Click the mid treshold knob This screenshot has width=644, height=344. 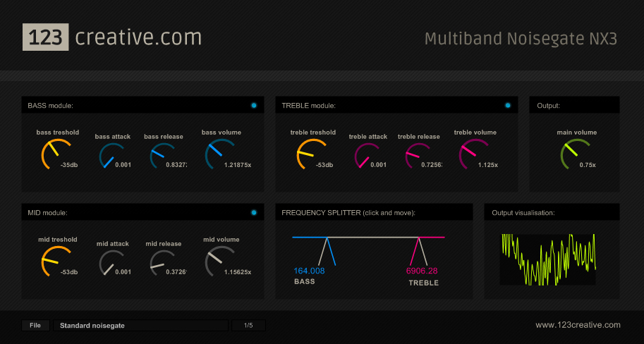tap(56, 261)
